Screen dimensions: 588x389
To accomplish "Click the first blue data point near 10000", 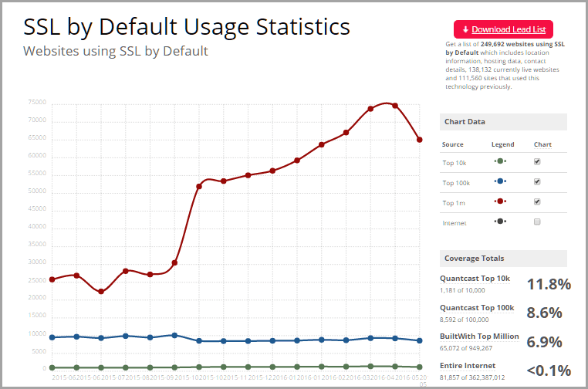I will click(x=52, y=337).
